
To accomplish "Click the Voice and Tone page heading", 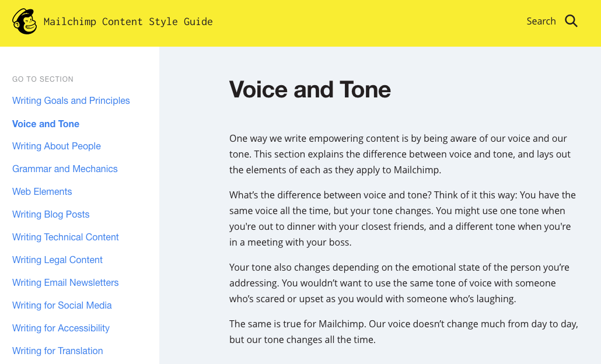I will click(x=310, y=89).
